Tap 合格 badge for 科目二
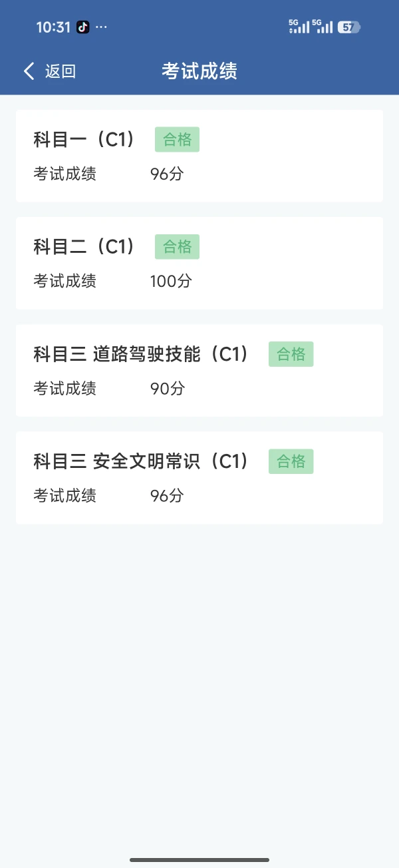The height and width of the screenshot is (868, 399). pyautogui.click(x=177, y=247)
